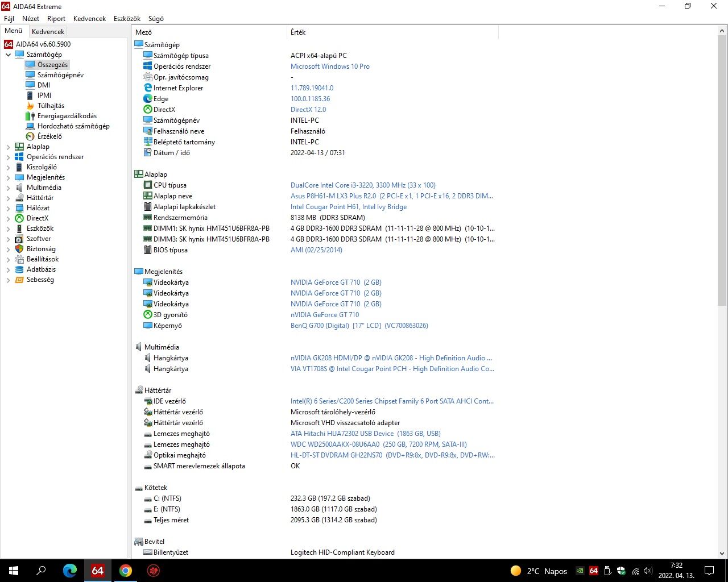
Task: Click the Sebesség benchmark icon
Action: [19, 280]
